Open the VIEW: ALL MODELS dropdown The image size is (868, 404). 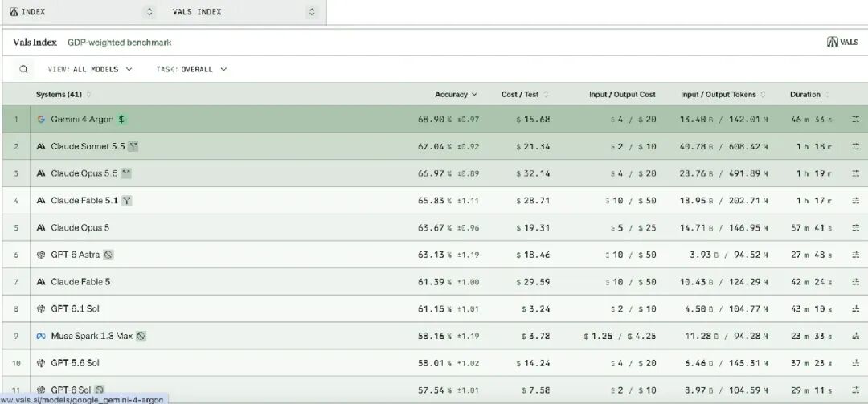(90, 69)
